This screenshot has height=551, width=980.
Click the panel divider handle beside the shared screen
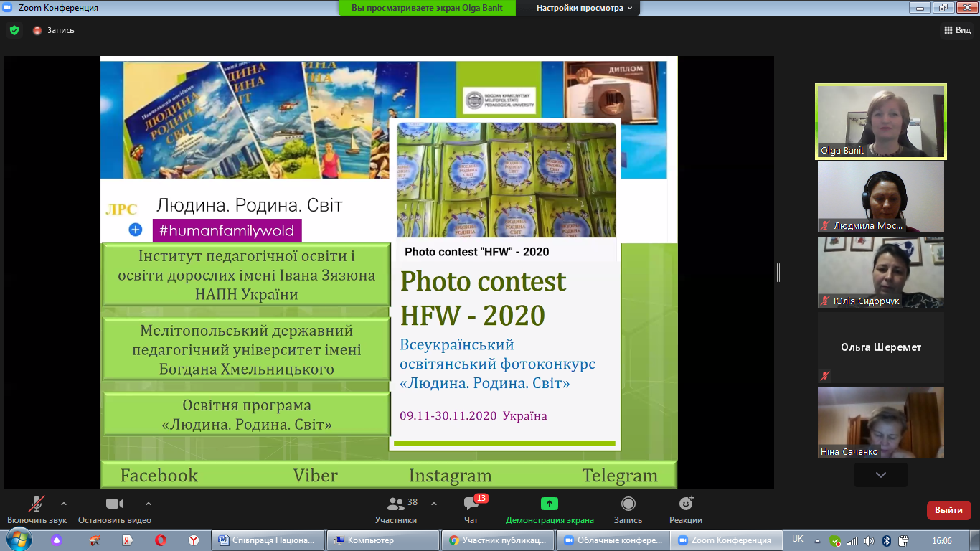click(x=778, y=273)
